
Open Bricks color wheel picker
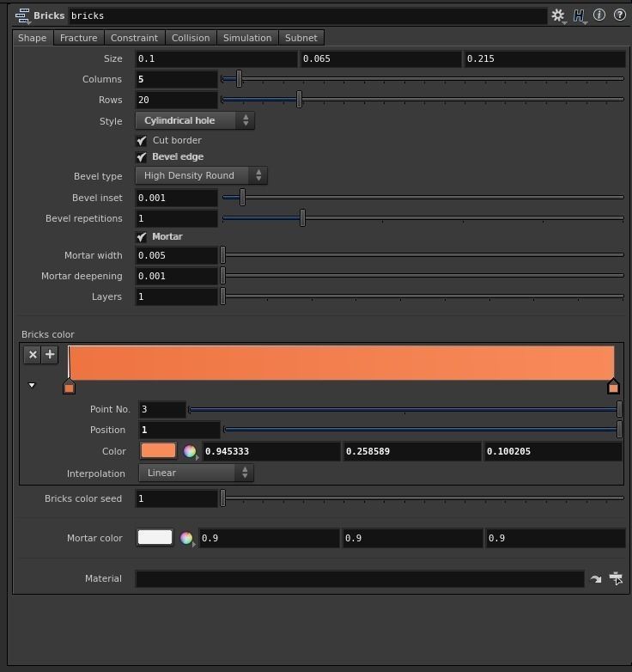click(x=190, y=451)
